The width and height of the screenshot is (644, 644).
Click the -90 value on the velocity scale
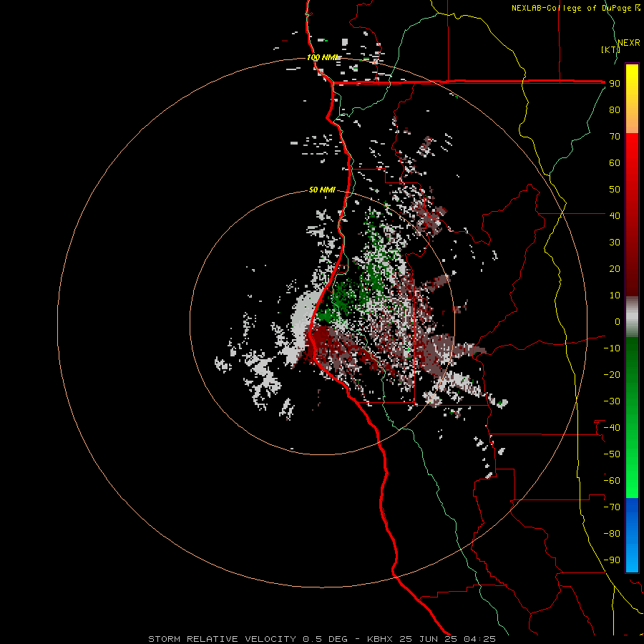pyautogui.click(x=612, y=560)
